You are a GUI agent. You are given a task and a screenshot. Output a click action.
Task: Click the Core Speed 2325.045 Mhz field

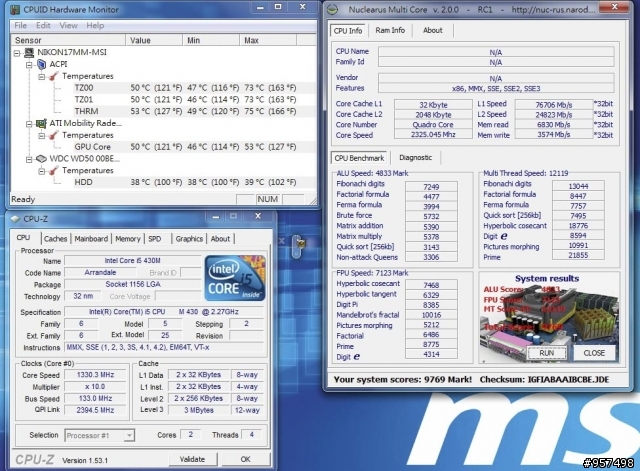433,135
